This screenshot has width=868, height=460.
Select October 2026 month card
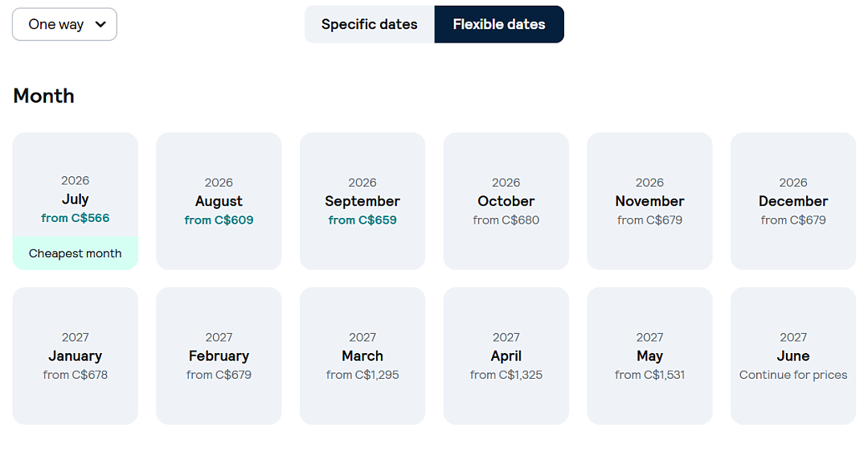[506, 201]
